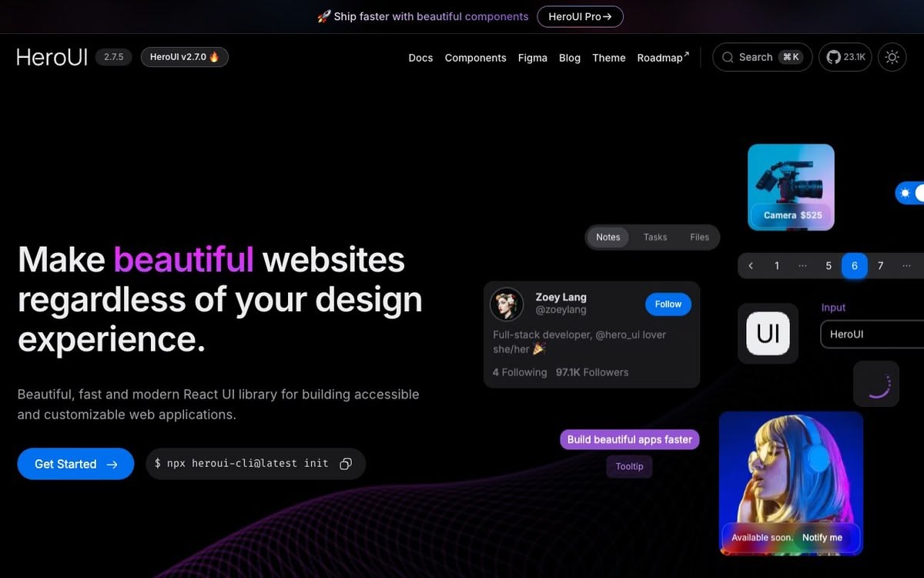The width and height of the screenshot is (924, 578).
Task: Open the external Roadmap link
Action: (x=663, y=58)
